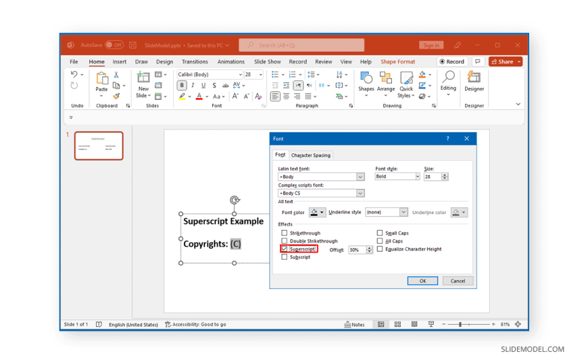This screenshot has width=588, height=364.
Task: Apply text Shadow from ribbon
Action: tap(214, 86)
